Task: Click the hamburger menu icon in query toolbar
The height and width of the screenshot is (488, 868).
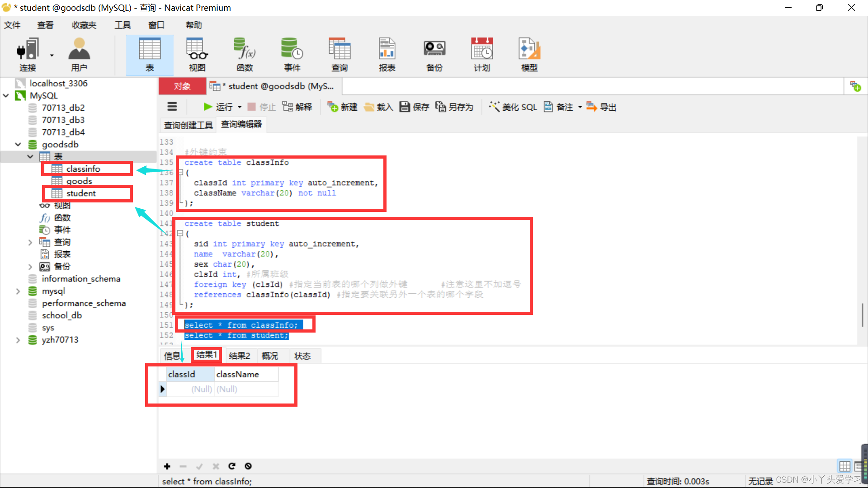Action: point(172,107)
